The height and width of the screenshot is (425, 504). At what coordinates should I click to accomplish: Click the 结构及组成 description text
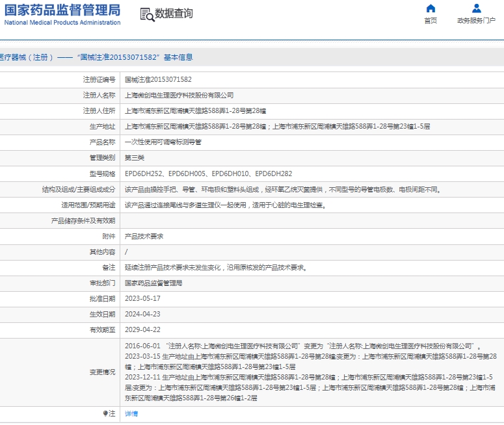point(283,189)
